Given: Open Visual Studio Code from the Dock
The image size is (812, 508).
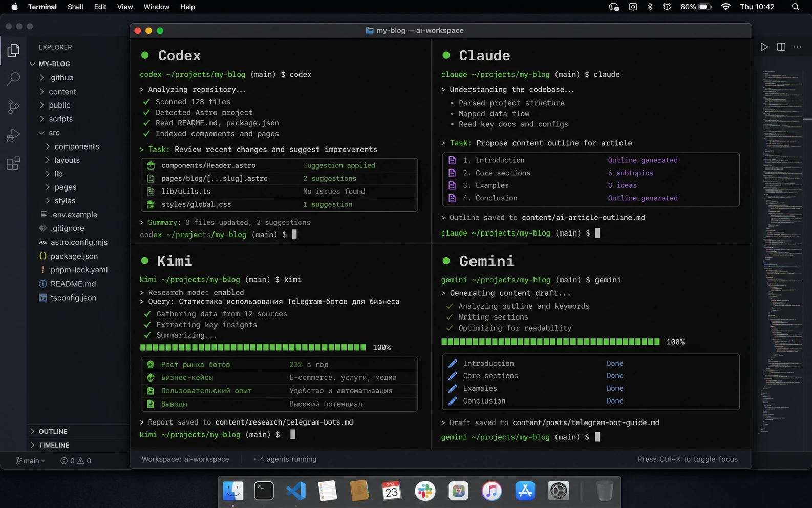Looking at the screenshot, I should 296,491.
